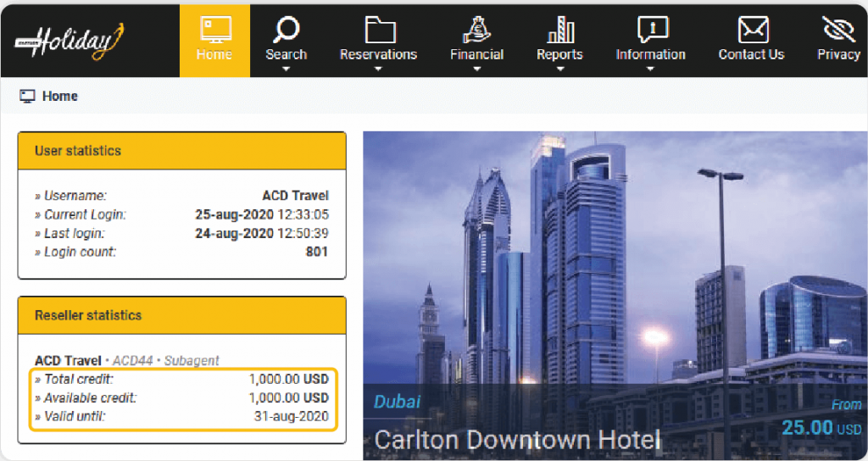The height and width of the screenshot is (461, 868).
Task: Open the Carlton Downtown Hotel title
Action: click(516, 440)
